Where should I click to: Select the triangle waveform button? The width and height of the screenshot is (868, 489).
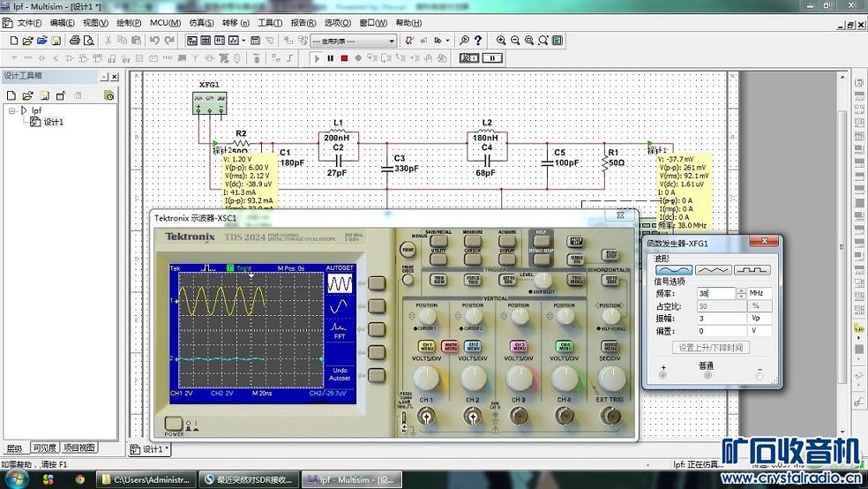(713, 270)
